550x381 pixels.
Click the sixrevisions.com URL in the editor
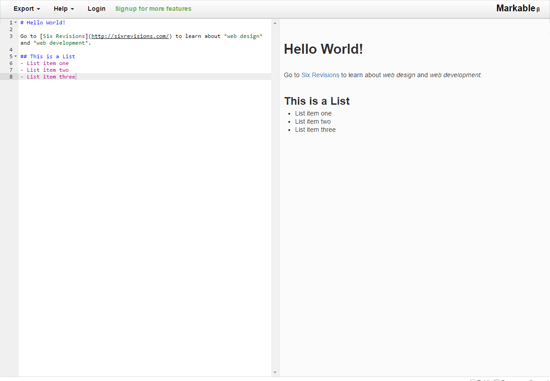(x=130, y=36)
